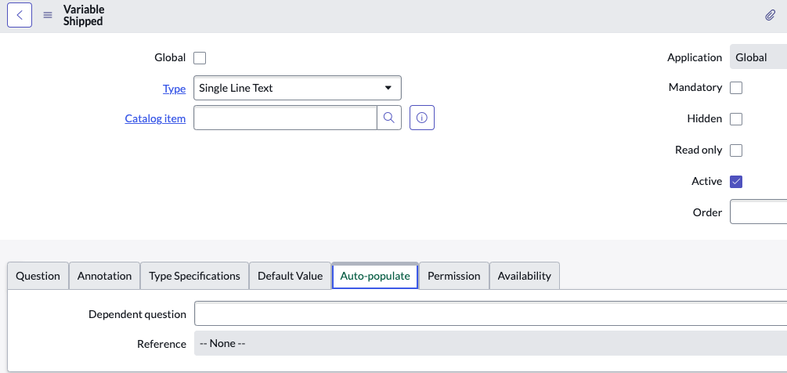Image resolution: width=787 pixels, height=373 pixels.
Task: Open the Annotation tab
Action: [104, 276]
